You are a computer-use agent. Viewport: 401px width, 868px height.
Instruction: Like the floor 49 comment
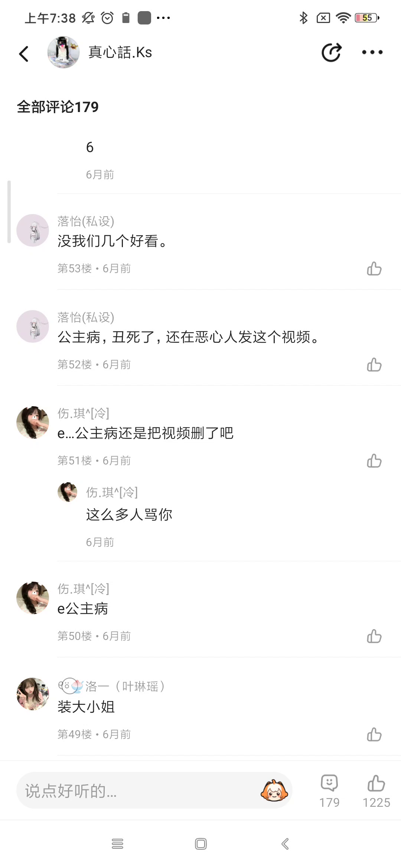(374, 734)
